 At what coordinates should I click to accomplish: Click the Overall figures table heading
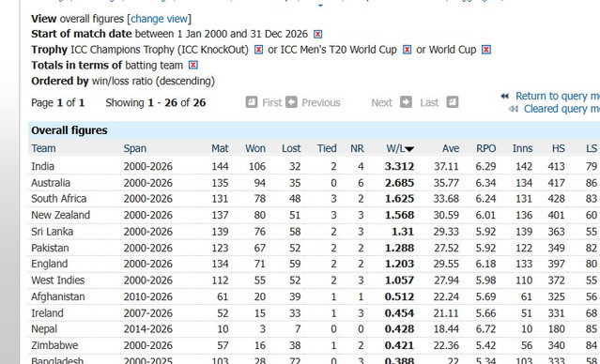[x=69, y=130]
